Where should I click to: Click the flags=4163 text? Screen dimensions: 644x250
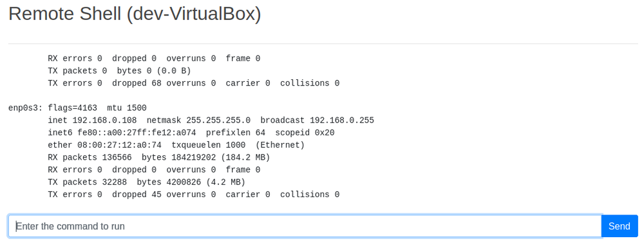tap(73, 108)
